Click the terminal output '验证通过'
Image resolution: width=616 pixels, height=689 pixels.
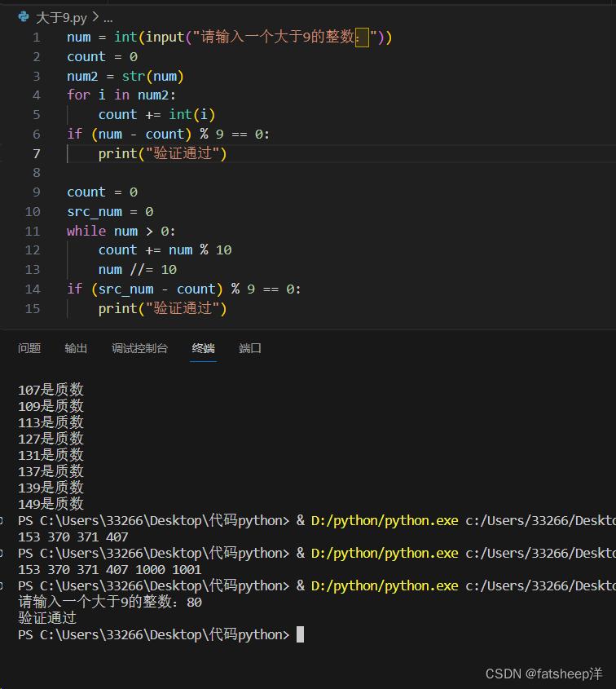click(47, 618)
